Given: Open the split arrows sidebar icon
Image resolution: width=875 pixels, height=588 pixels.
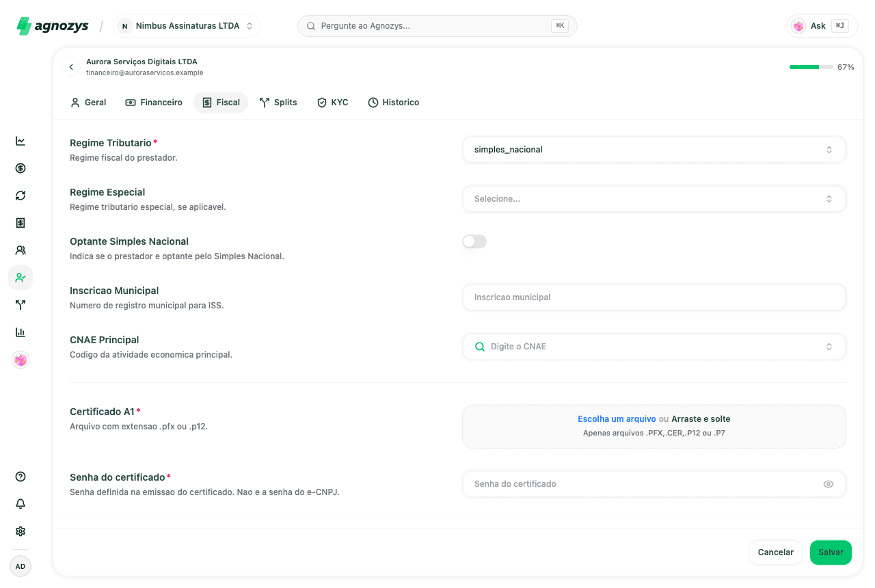Looking at the screenshot, I should click(21, 305).
